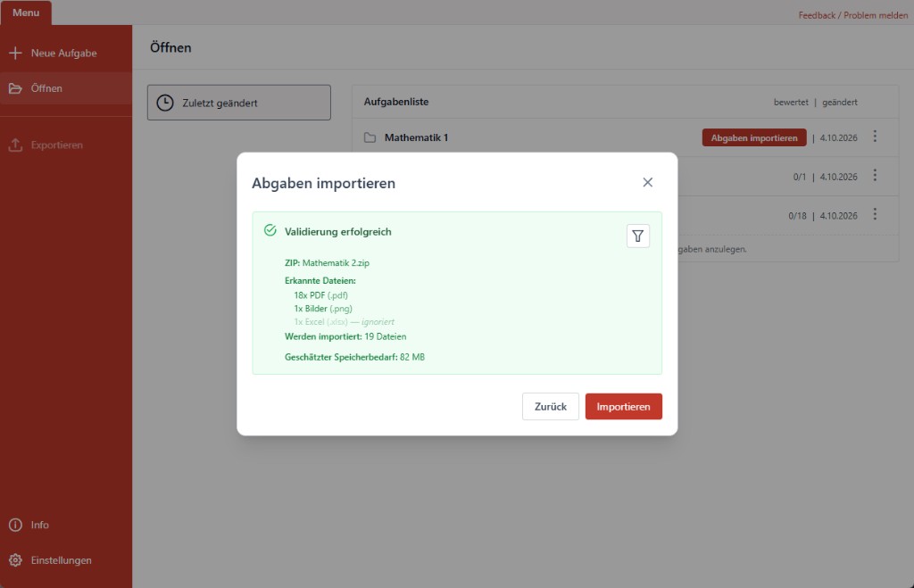Click the green validation success checkmark icon

pyautogui.click(x=270, y=230)
